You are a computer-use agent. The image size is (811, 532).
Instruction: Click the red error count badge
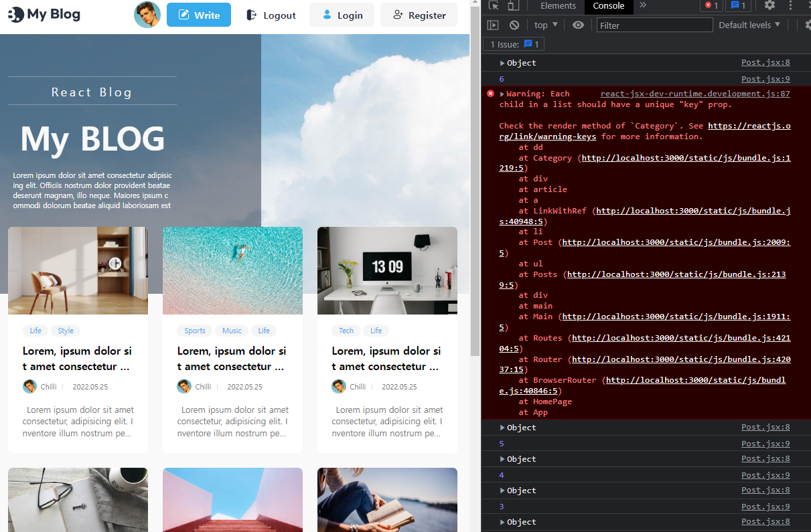tap(711, 5)
